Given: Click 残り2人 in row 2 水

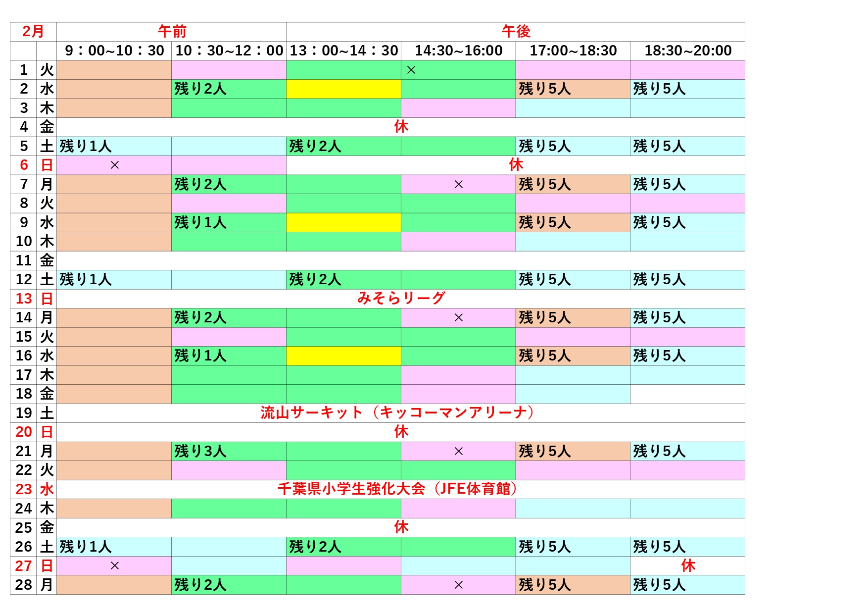Looking at the screenshot, I should tap(200, 89).
